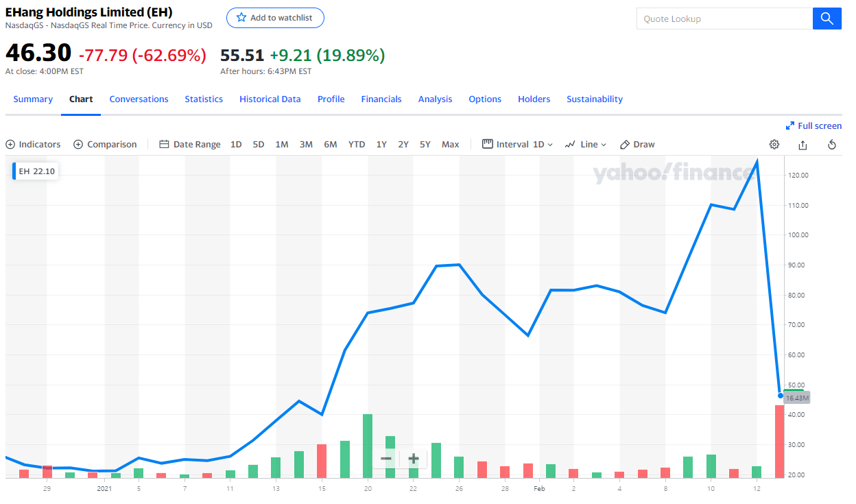The height and width of the screenshot is (504, 856).
Task: Click the +9.21 (19.89%) after-hours change
Action: pos(327,55)
